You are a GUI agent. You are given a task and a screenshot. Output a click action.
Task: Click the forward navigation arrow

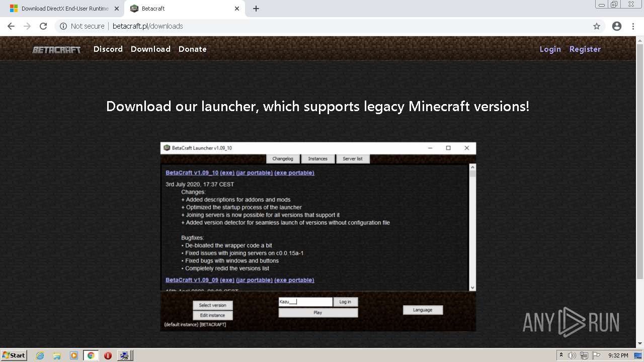coord(27,26)
